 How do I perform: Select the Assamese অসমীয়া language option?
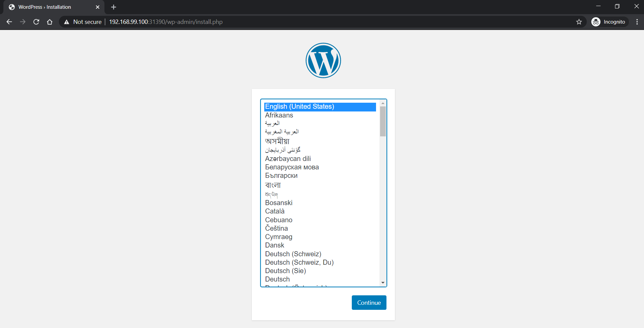click(x=320, y=141)
